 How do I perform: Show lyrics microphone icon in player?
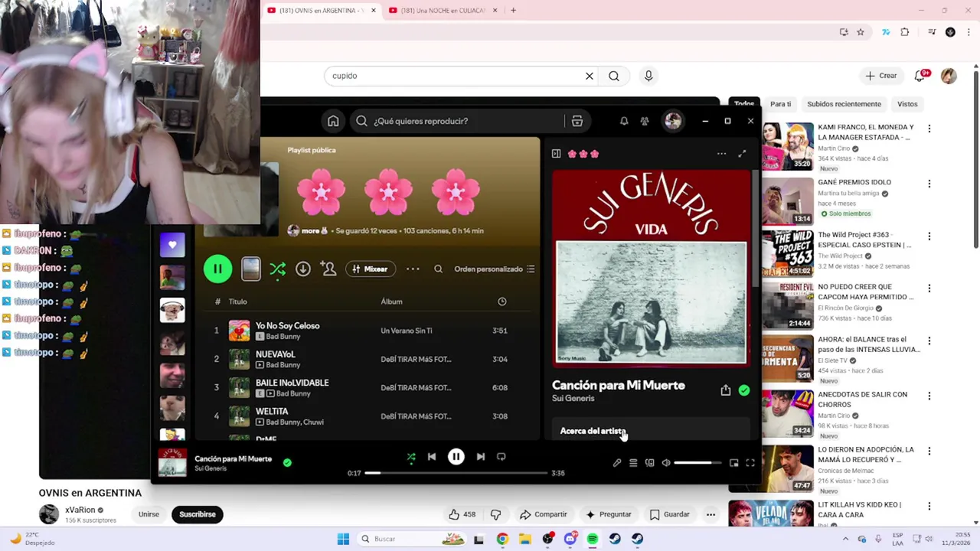(x=617, y=463)
